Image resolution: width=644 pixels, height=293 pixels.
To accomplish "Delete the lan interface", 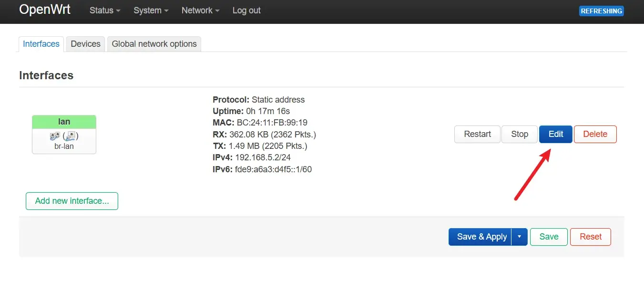I will pyautogui.click(x=595, y=134).
